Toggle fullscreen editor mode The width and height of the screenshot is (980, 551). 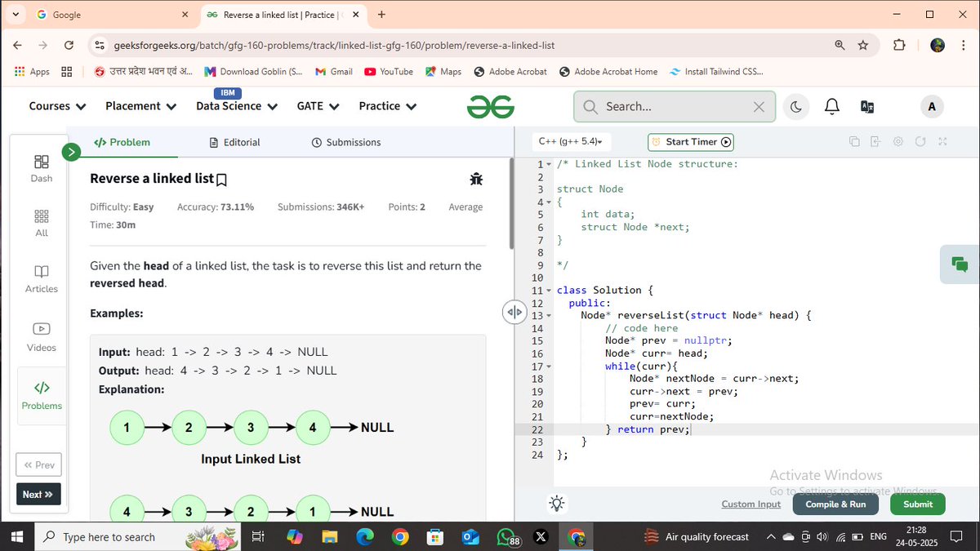942,141
